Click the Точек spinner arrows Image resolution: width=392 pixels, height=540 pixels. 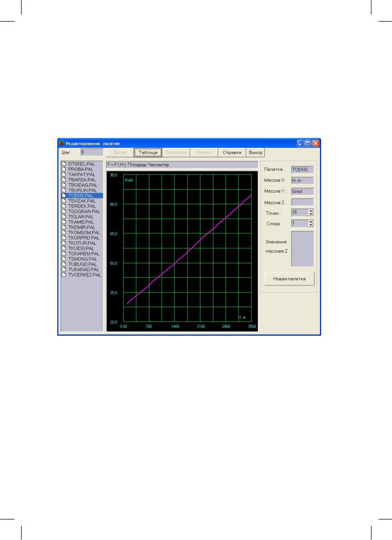point(311,212)
